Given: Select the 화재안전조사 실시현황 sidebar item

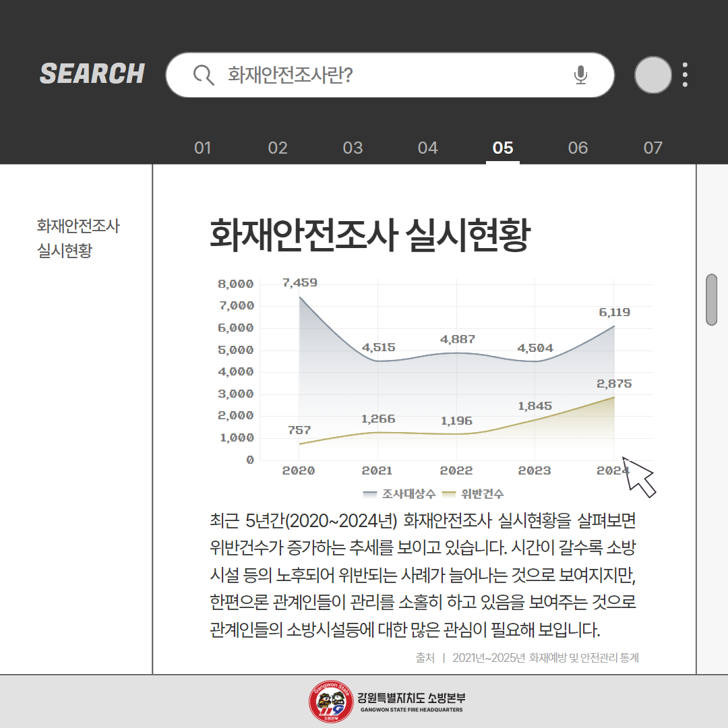Looking at the screenshot, I should 78,239.
